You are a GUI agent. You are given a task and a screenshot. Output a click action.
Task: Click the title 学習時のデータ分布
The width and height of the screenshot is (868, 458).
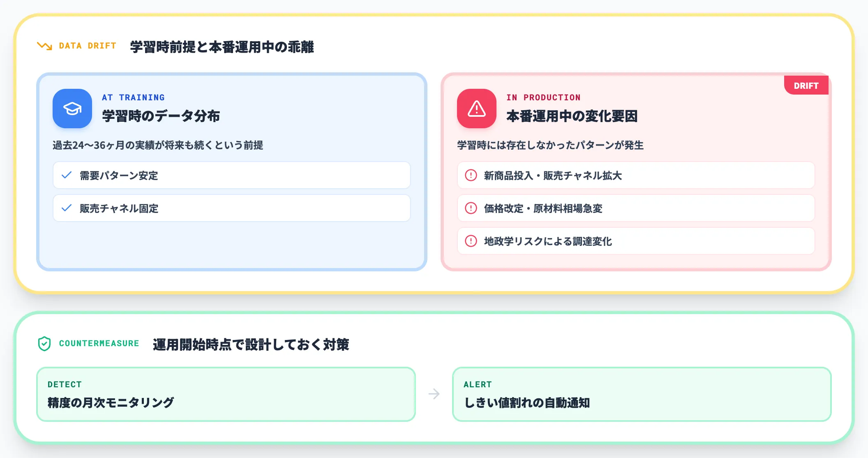pos(161,116)
